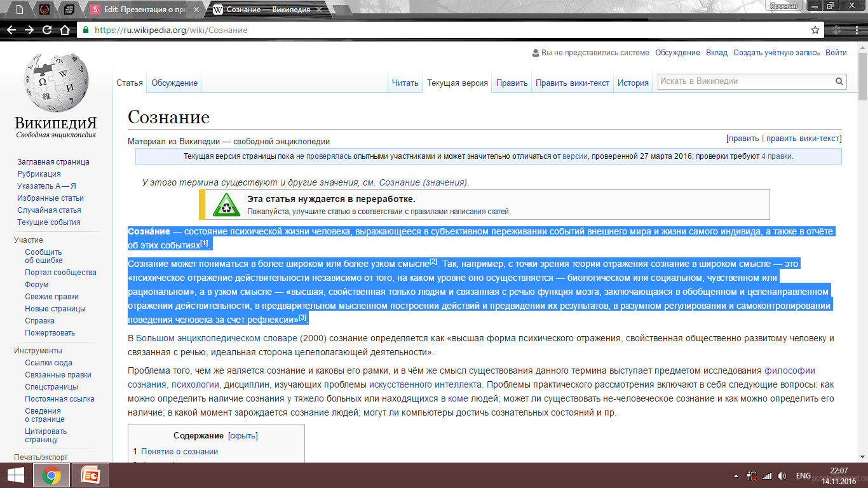The image size is (868, 488).
Task: Switch to the Edit: Презентация tab
Action: pyautogui.click(x=146, y=10)
